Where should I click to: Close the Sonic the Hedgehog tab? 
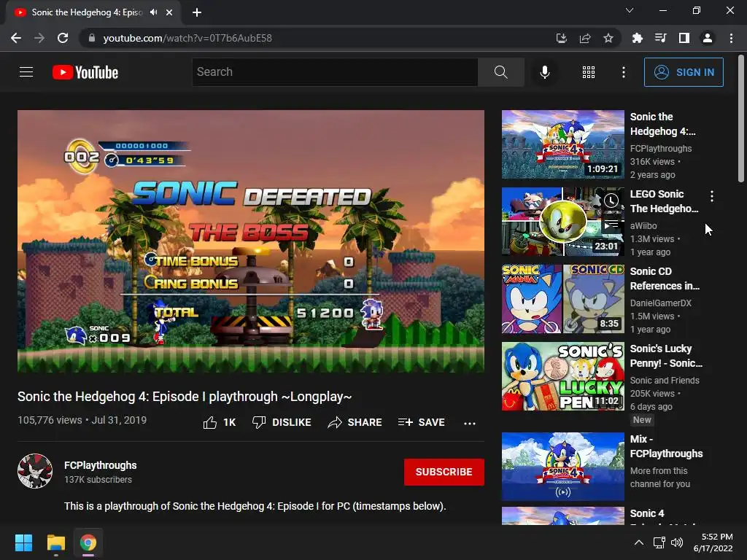click(x=169, y=12)
